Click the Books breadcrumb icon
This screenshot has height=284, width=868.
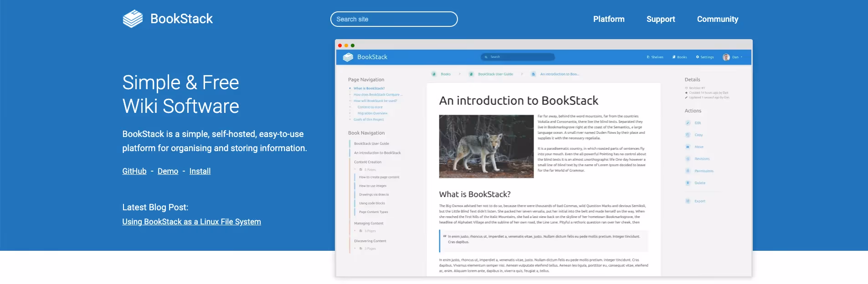(x=434, y=74)
